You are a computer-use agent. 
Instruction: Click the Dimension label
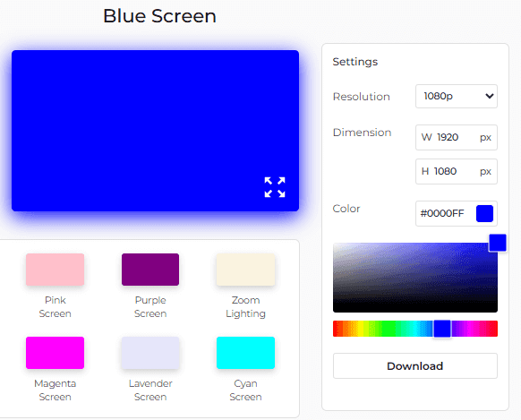[362, 133]
